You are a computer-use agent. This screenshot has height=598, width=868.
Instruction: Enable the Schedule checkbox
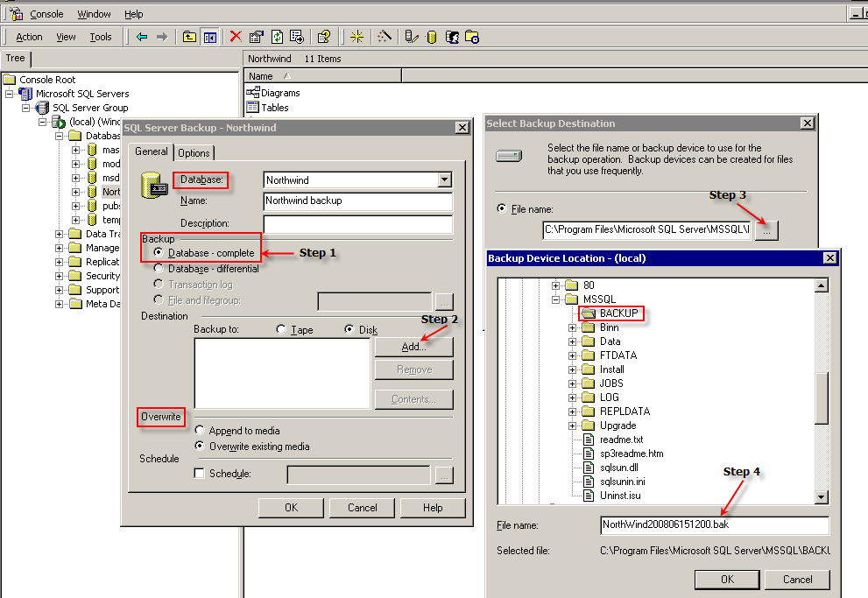click(200, 474)
